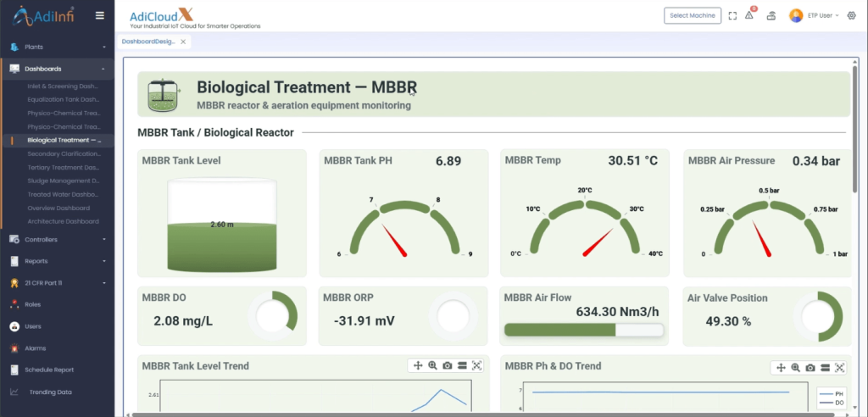This screenshot has width=868, height=417.
Task: Switch to the DashboardDesig... tab
Action: (148, 42)
